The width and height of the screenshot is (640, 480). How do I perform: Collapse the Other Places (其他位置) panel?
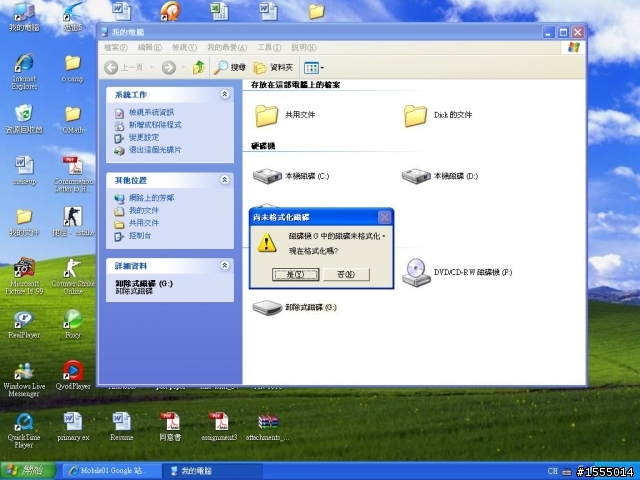(x=224, y=180)
